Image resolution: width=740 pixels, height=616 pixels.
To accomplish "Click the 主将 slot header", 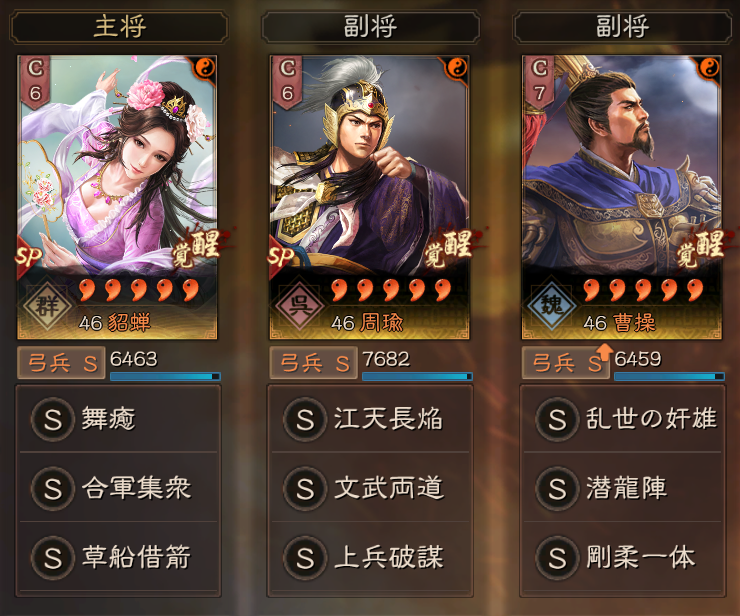I will coord(119,26).
